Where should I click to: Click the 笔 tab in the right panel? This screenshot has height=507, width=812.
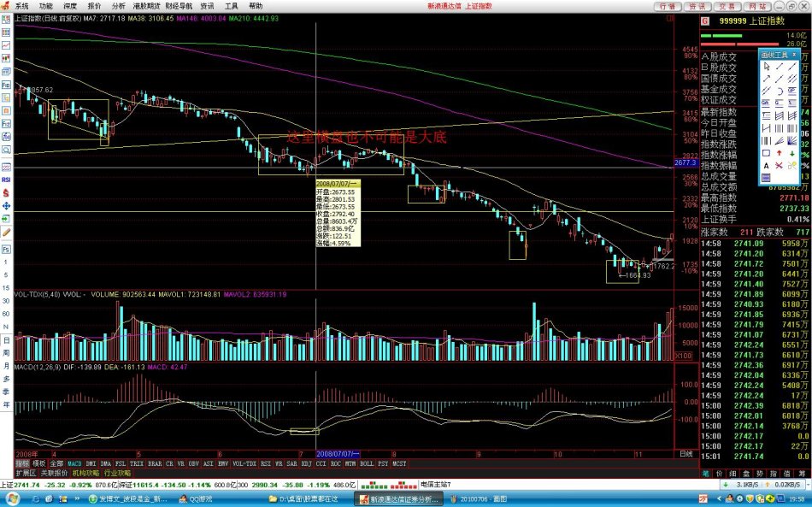click(705, 474)
